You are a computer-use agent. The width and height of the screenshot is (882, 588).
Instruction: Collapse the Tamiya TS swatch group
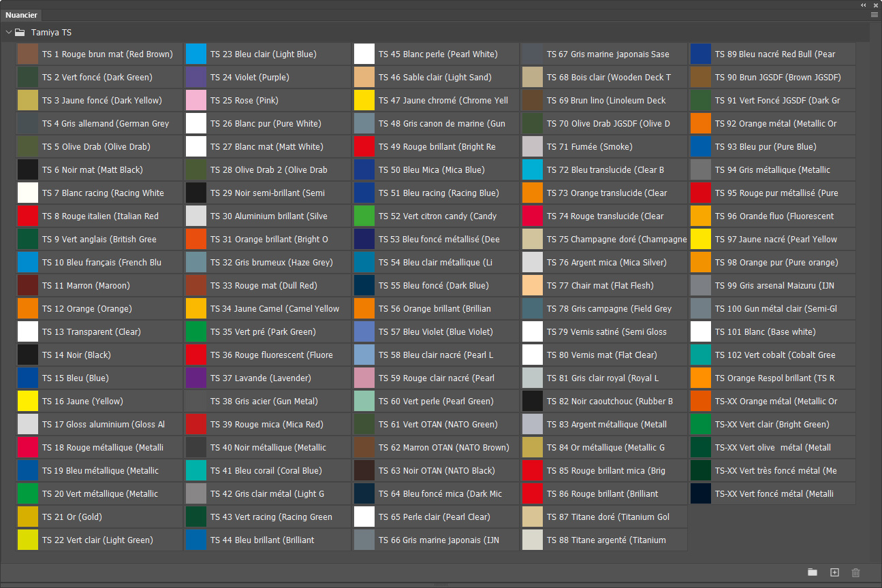8,32
